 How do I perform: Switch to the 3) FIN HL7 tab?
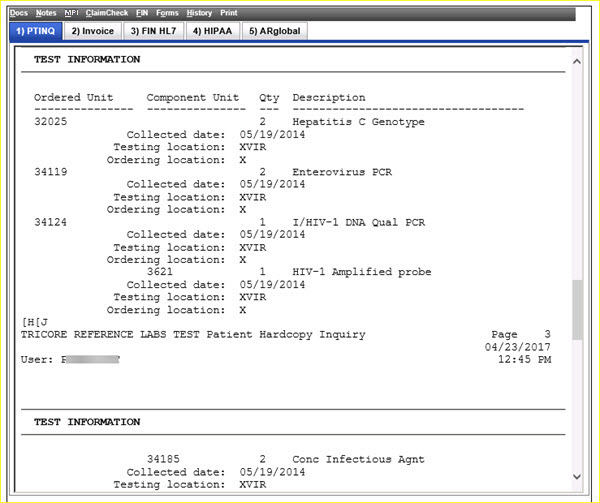click(153, 31)
